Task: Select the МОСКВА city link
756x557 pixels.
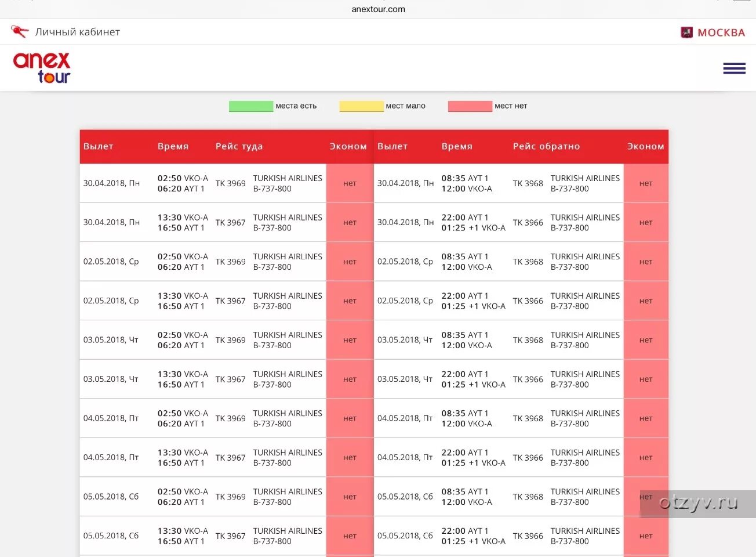Action: [721, 32]
